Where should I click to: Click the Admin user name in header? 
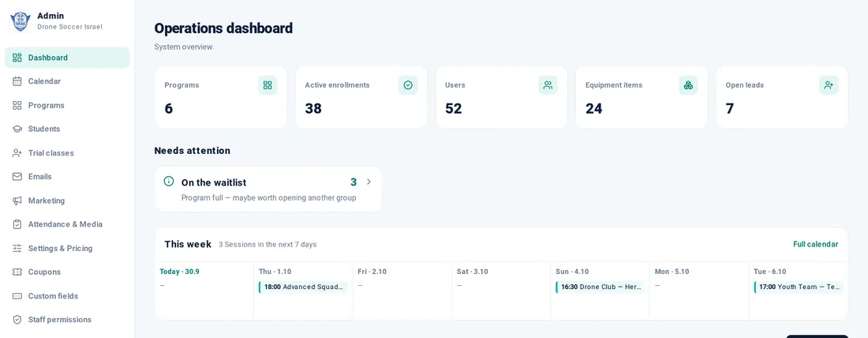[x=51, y=16]
